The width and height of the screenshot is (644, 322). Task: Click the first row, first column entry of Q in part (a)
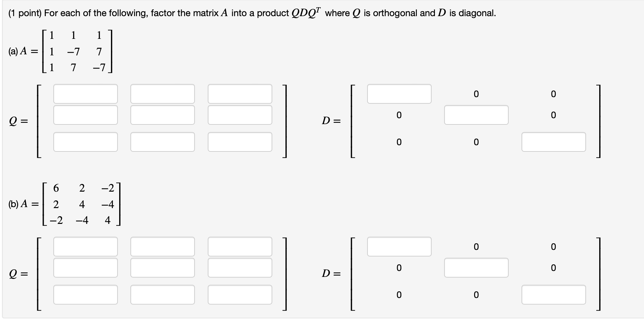point(85,94)
